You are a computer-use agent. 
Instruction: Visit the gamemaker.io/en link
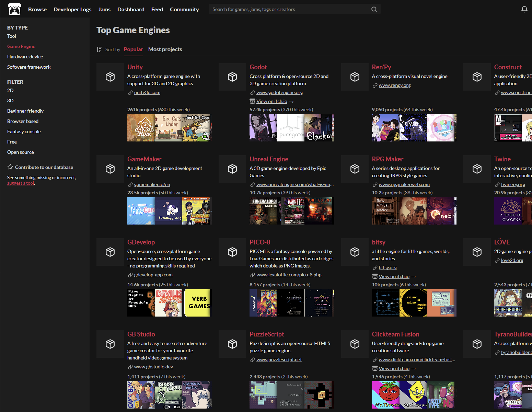coord(152,185)
